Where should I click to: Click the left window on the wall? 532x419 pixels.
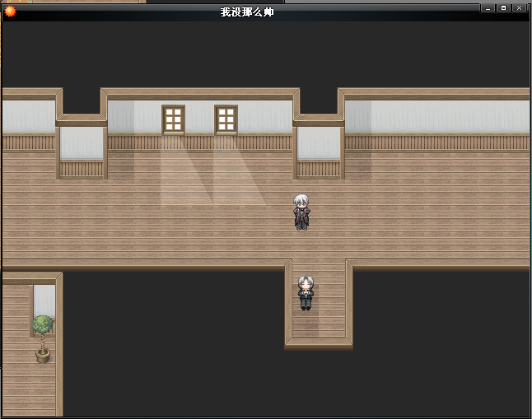tap(174, 119)
